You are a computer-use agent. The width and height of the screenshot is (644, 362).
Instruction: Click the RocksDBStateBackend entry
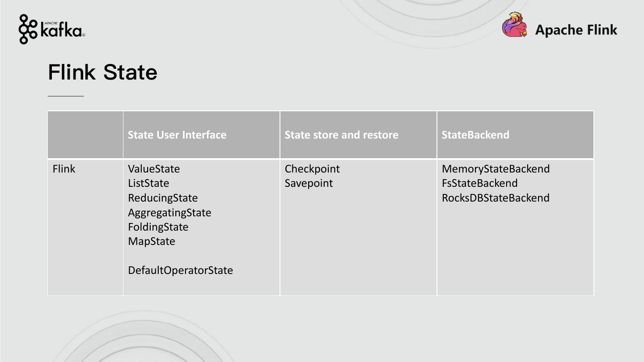point(496,198)
